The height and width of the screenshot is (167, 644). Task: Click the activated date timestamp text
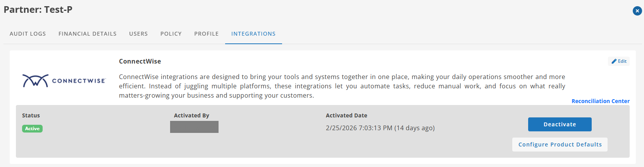(x=380, y=128)
